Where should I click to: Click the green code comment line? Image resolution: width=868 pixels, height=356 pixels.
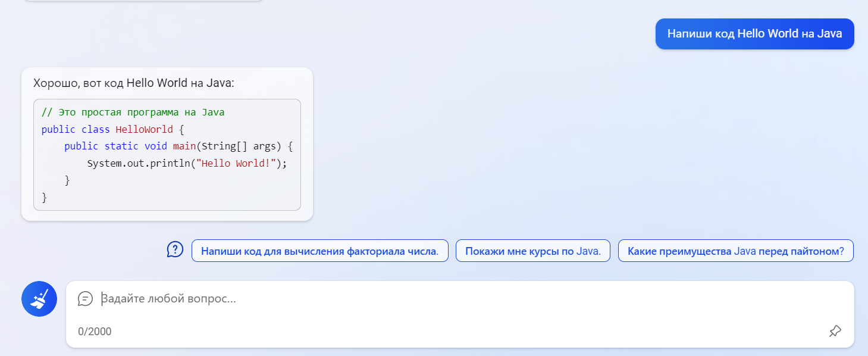pyautogui.click(x=133, y=113)
